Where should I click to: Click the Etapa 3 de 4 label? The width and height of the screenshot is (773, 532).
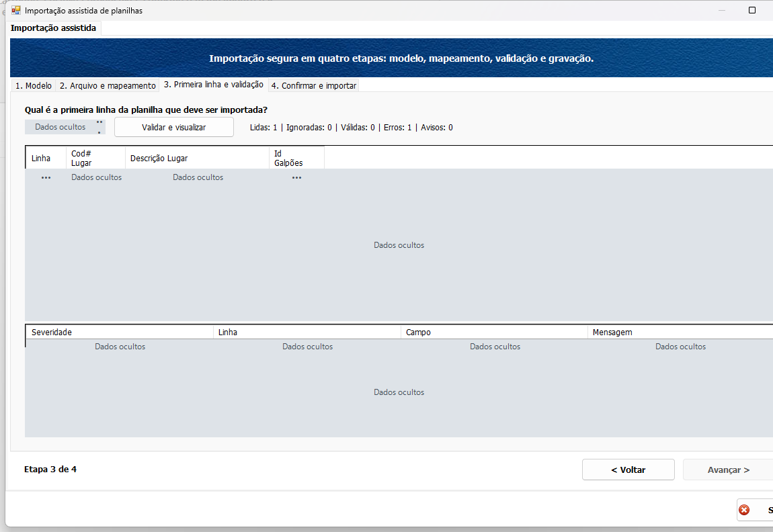click(50, 470)
